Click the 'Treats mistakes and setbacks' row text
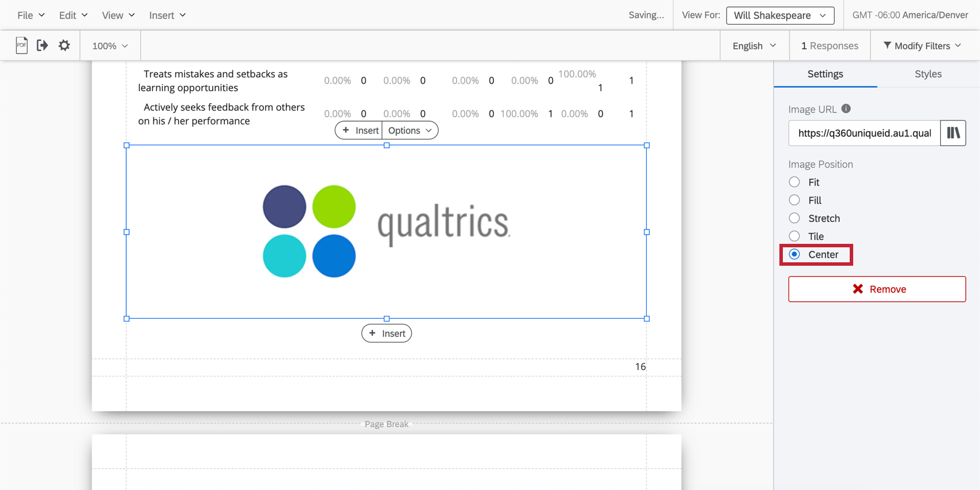980x490 pixels. pos(213,81)
